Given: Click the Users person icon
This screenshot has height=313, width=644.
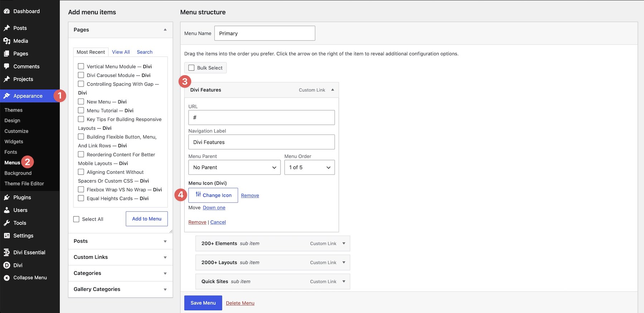Looking at the screenshot, I should 7,210.
